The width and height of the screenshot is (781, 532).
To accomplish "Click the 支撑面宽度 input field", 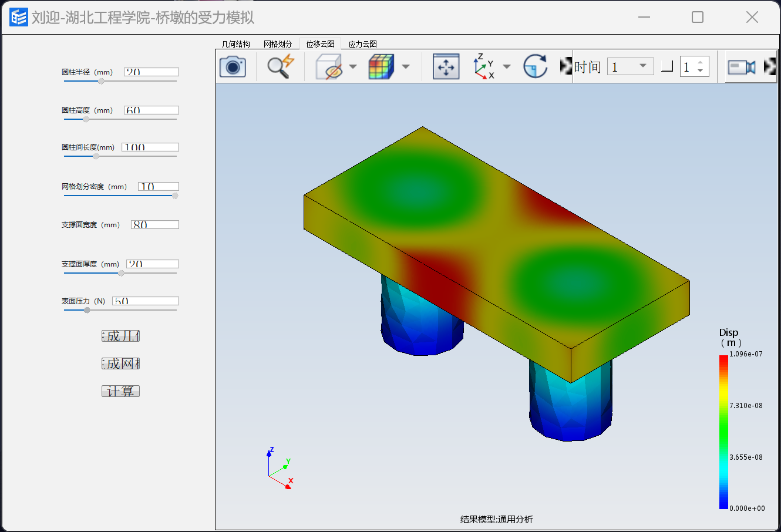I will click(155, 224).
